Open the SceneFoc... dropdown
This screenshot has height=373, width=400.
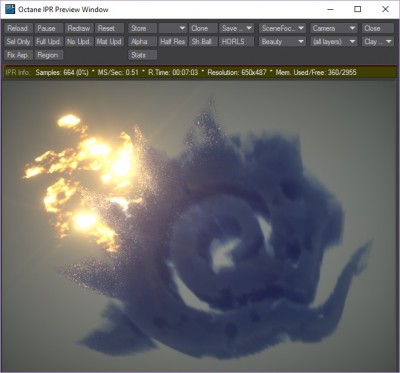[x=282, y=28]
